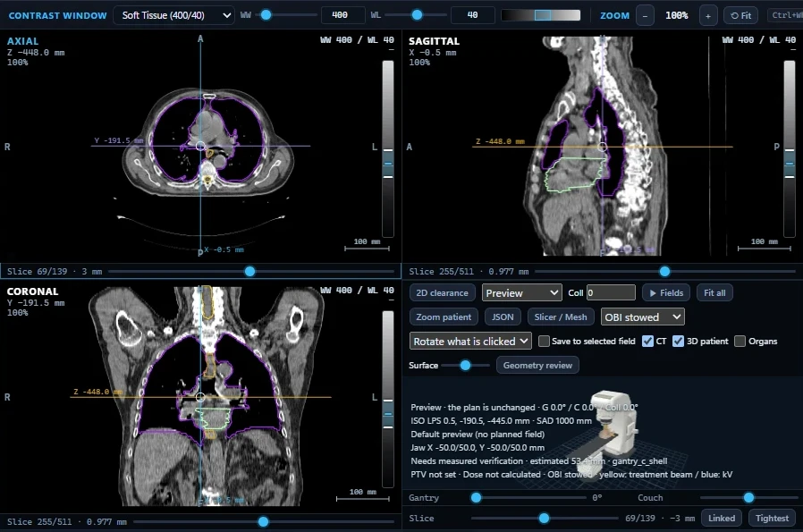Click the grayscale contrast gradient bar
This screenshot has height=532, width=803.
541,15
